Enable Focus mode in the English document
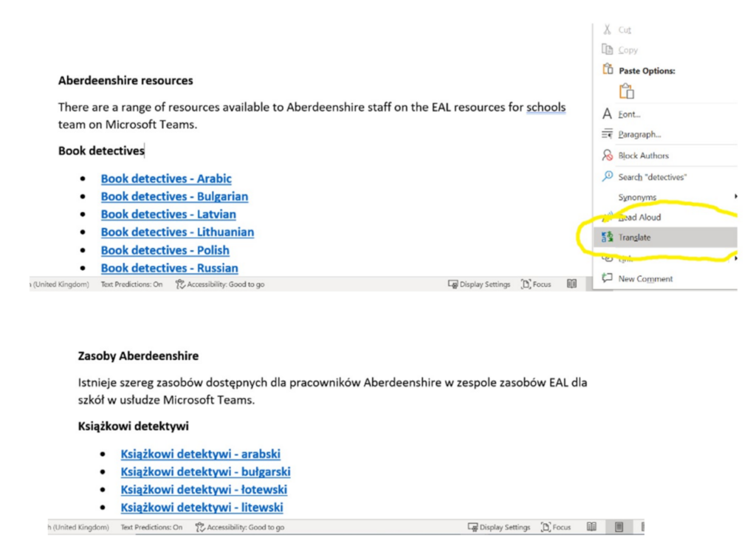Screen dimensions: 756x546 pos(535,284)
